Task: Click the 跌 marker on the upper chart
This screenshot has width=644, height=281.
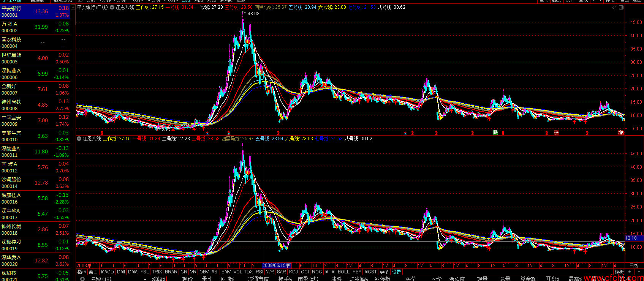Action: point(495,132)
